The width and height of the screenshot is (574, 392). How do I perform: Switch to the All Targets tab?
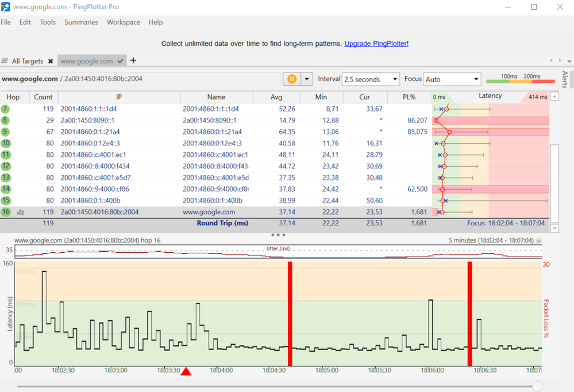tap(28, 61)
